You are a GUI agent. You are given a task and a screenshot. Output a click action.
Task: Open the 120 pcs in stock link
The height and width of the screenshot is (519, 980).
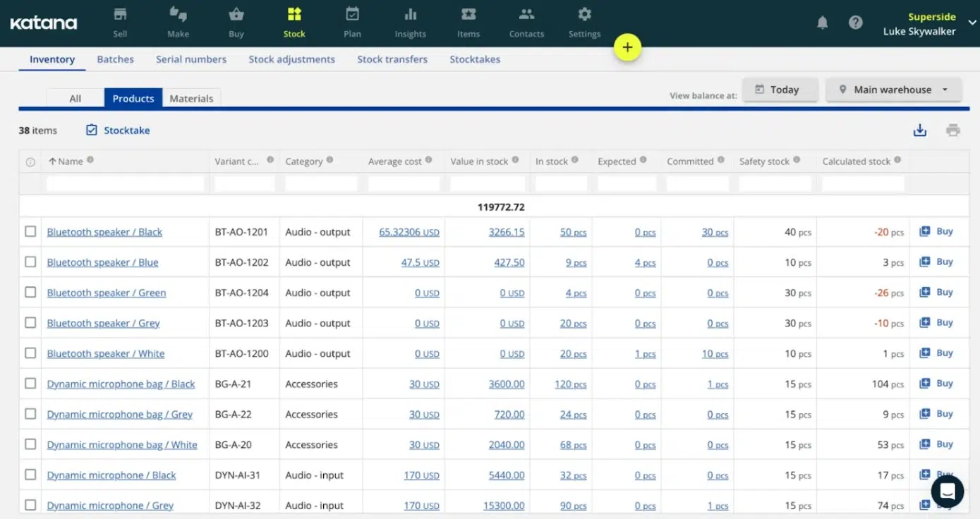571,384
